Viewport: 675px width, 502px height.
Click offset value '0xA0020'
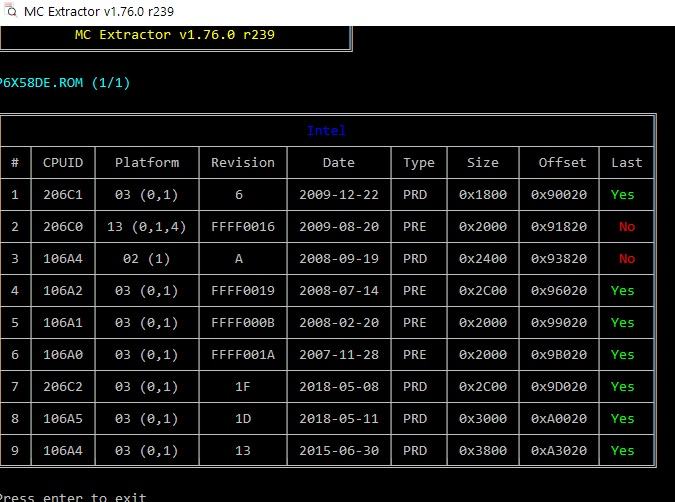coord(559,418)
